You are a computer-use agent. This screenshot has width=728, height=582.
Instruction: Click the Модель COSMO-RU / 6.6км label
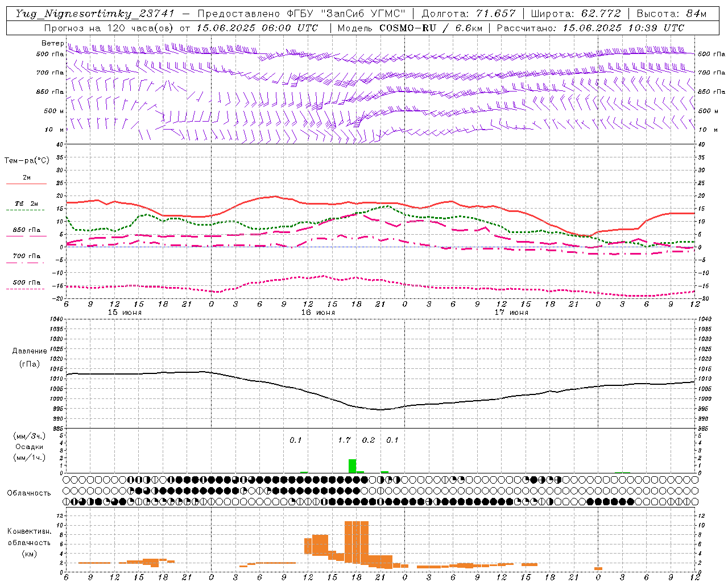pyautogui.click(x=409, y=28)
